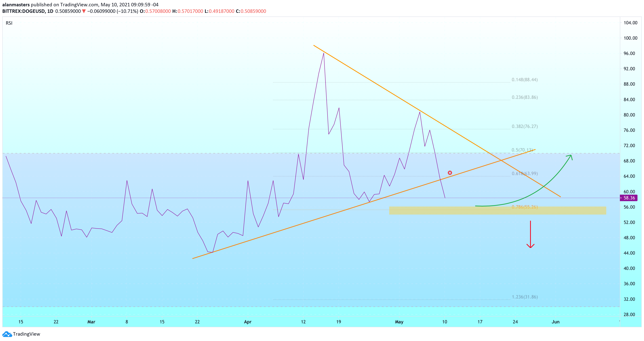Click the close price C:0.50859000
The height and width of the screenshot is (341, 644).
tap(251, 11)
